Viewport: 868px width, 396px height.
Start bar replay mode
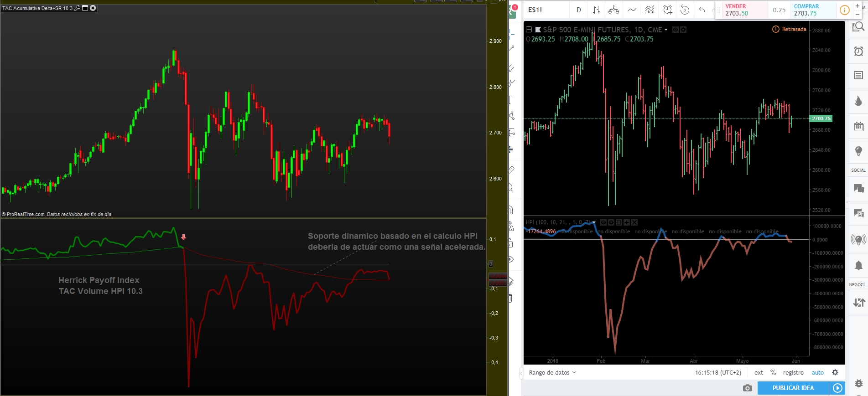tap(685, 10)
